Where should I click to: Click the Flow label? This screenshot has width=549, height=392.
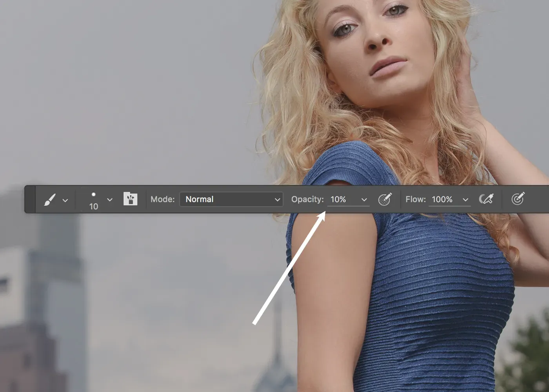415,199
